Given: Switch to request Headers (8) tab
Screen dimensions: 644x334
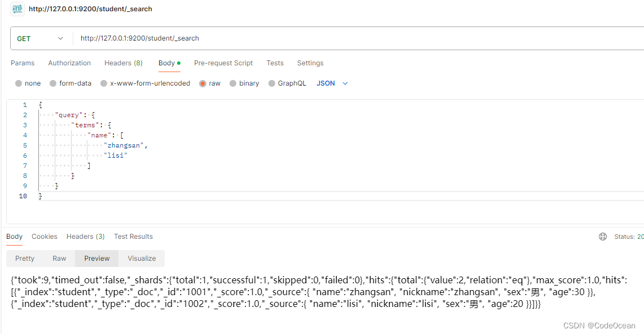Looking at the screenshot, I should coord(123,63).
